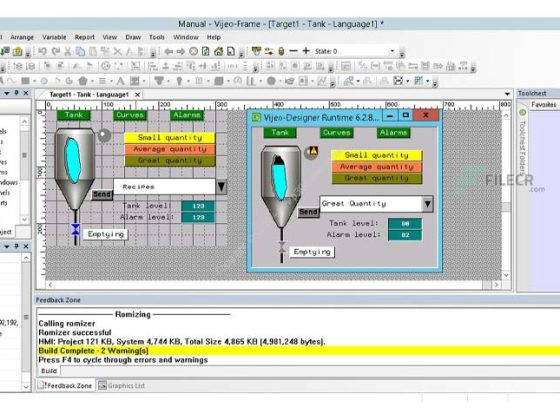Image resolution: width=560 pixels, height=420 pixels.
Task: Pin the upper left navigator panel
Action: [x=16, y=93]
